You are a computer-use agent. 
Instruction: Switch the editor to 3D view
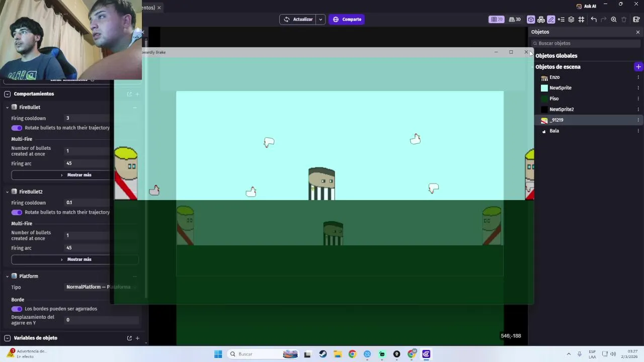click(x=515, y=19)
